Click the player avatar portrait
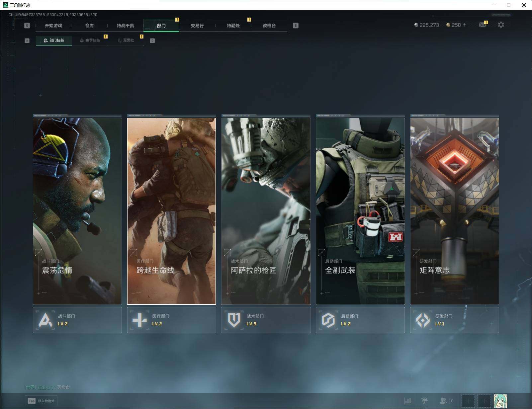 tap(500, 401)
